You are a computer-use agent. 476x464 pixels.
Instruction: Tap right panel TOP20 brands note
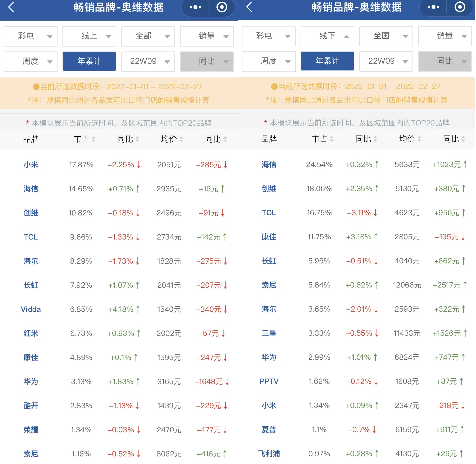click(x=357, y=123)
